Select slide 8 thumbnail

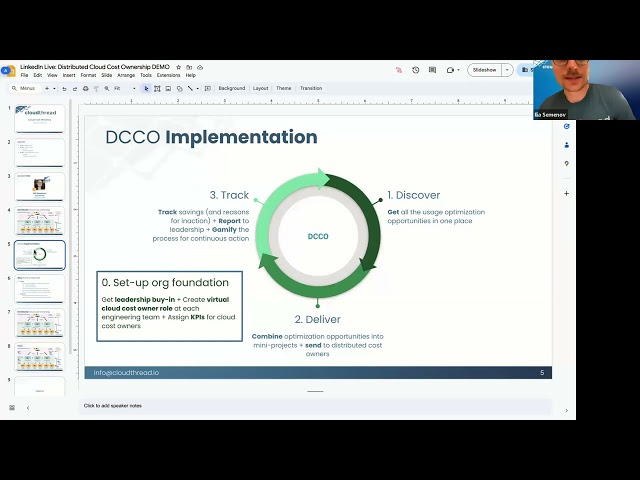pyautogui.click(x=40, y=357)
